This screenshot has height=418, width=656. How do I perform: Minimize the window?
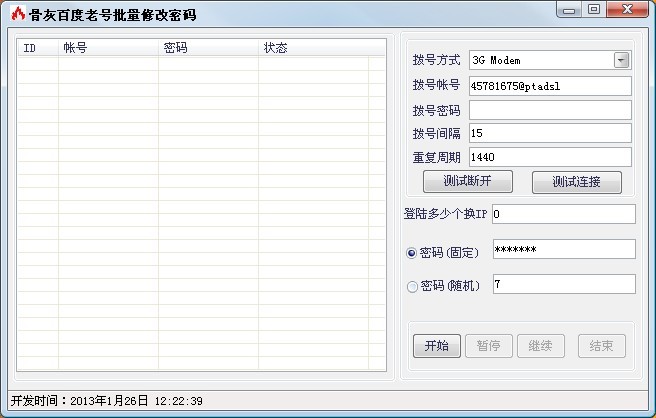[x=569, y=10]
